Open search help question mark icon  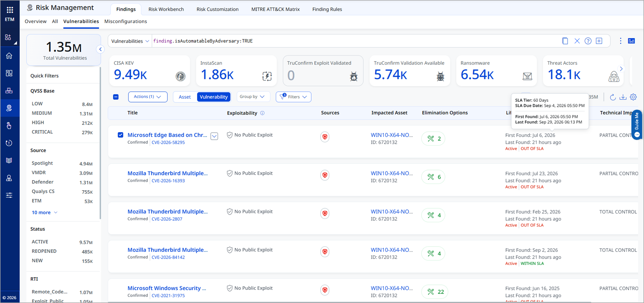(588, 41)
